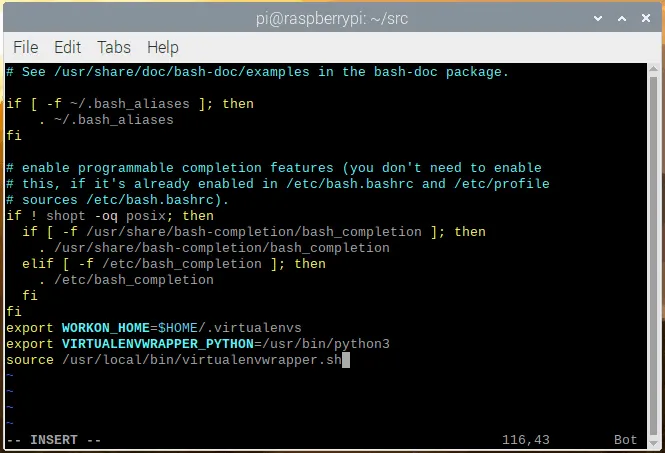Close the terminal window with the X icon
665x453 pixels.
(x=646, y=18)
